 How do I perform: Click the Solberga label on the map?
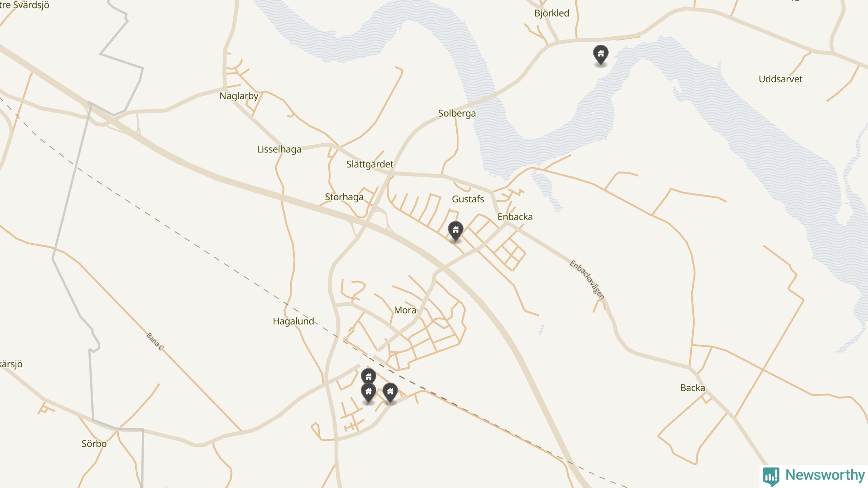(x=457, y=114)
